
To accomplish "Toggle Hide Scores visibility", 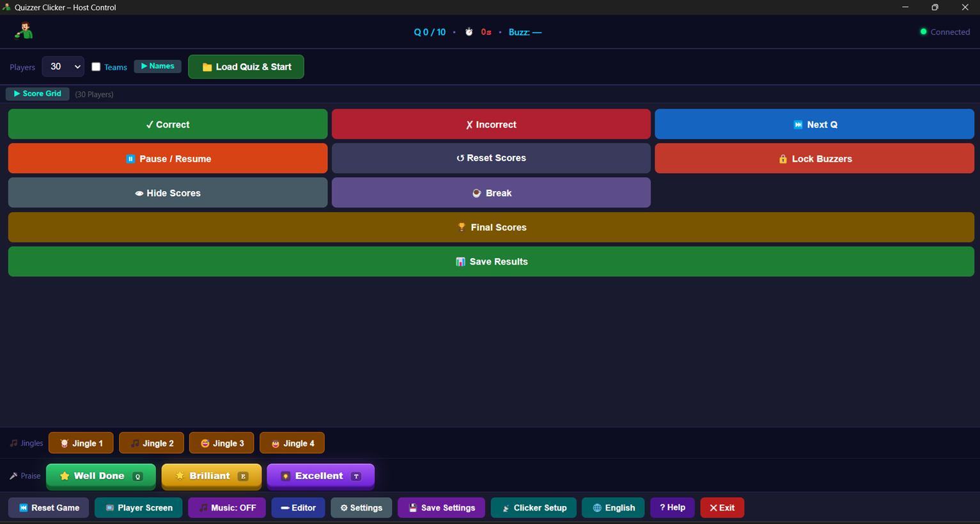I will click(168, 192).
